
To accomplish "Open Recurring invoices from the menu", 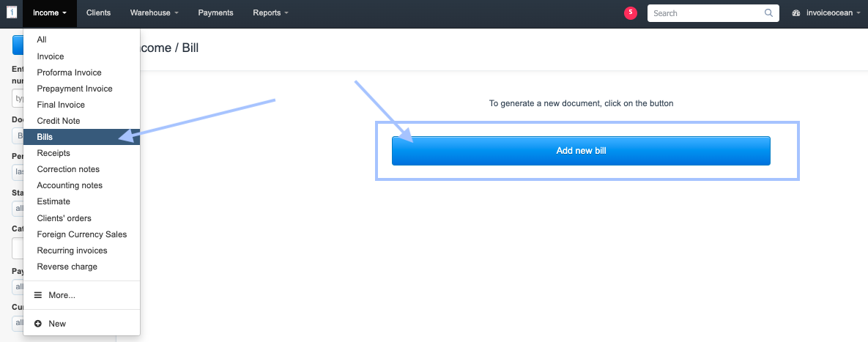I will 72,250.
